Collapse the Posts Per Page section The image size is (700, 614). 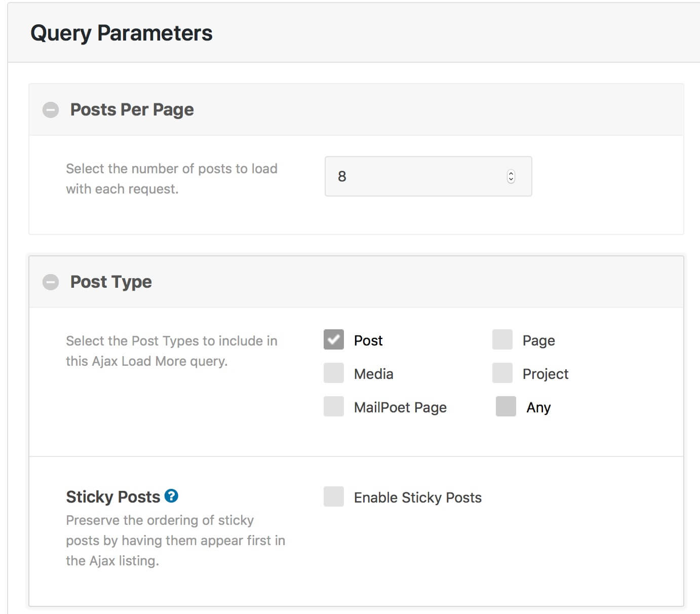pos(51,109)
